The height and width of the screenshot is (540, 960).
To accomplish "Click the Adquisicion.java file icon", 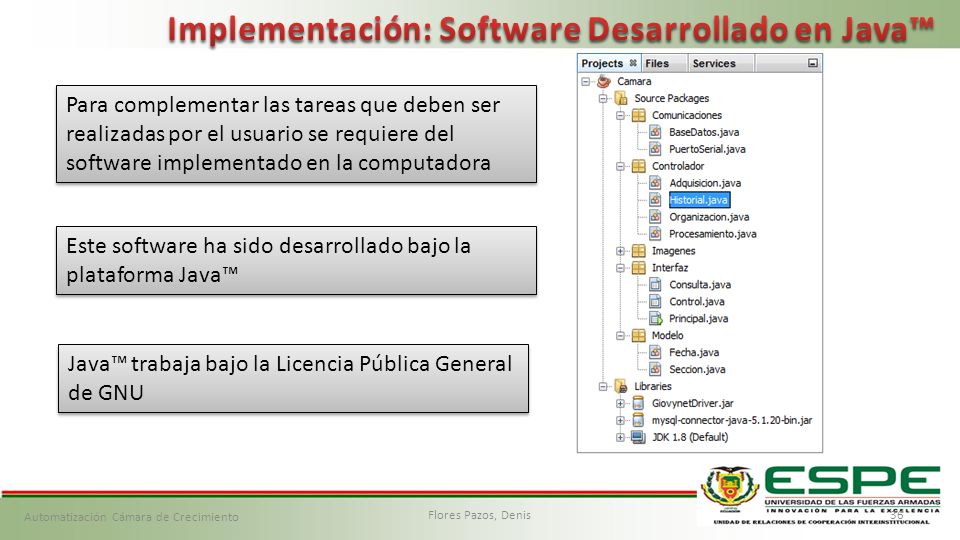I will tap(655, 182).
